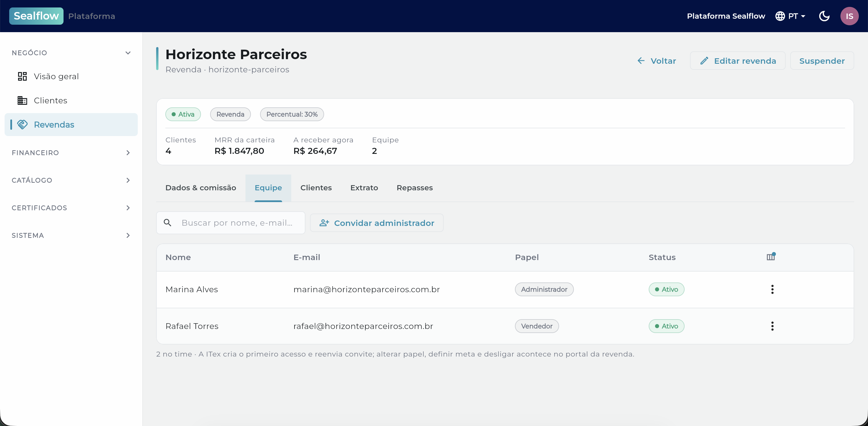Image resolution: width=868 pixels, height=426 pixels.
Task: Switch to the Extrato tab
Action: pos(364,188)
